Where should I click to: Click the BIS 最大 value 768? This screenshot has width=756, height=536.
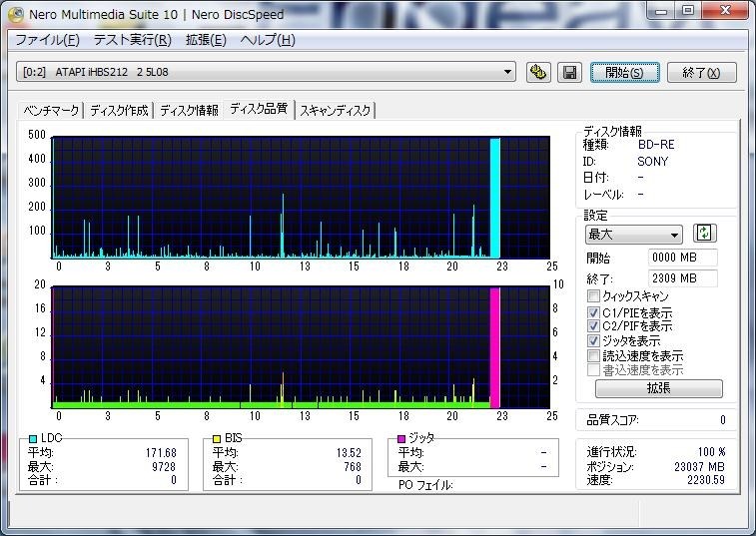(353, 466)
